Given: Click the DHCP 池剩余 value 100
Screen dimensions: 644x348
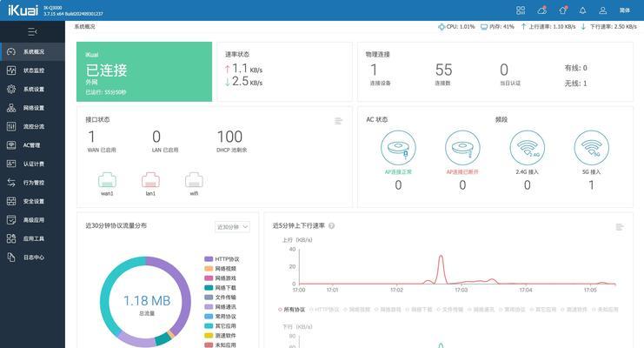Looking at the screenshot, I should click(229, 137).
